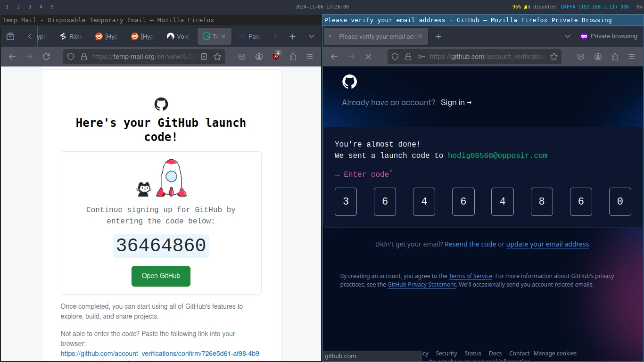Image resolution: width=644 pixels, height=362 pixels.
Task: Click the extensions puzzle icon in private window
Action: (614, 57)
